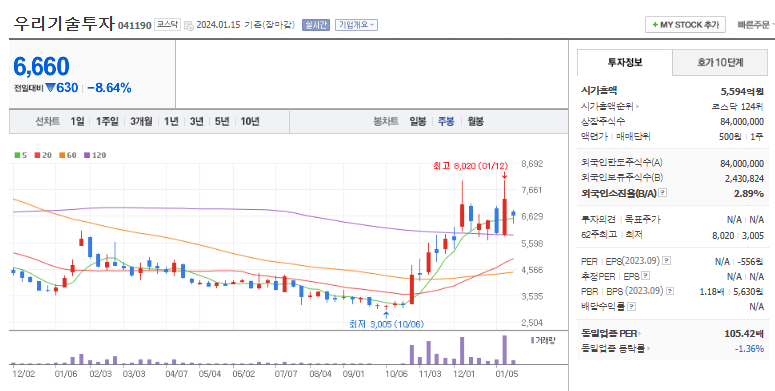This screenshot has height=391, width=775.
Task: Click the 최저 3,005 (10/06) chart marker
Action: pos(387,324)
